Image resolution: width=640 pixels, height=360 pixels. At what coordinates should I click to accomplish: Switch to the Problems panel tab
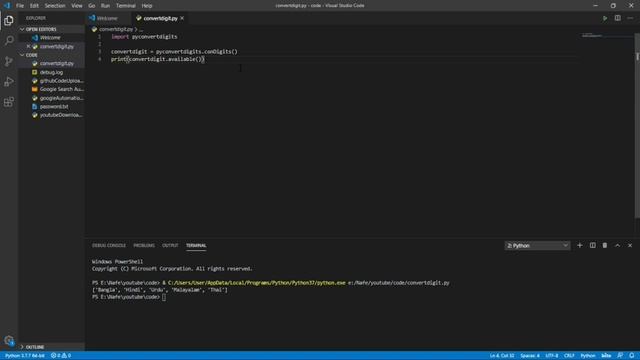coord(144,245)
